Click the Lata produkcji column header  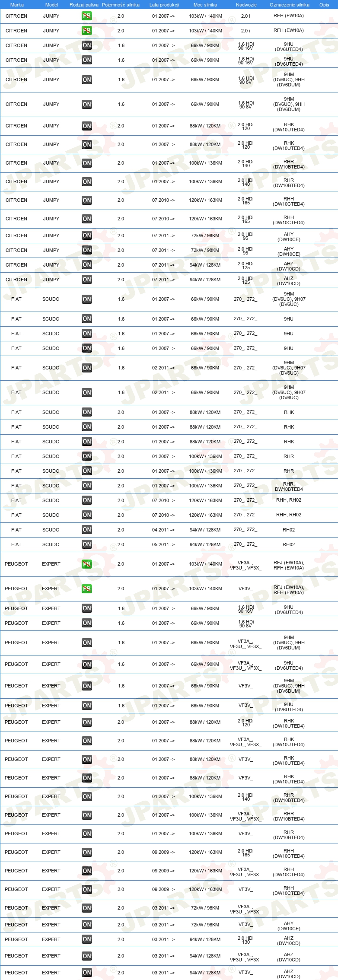point(164,5)
